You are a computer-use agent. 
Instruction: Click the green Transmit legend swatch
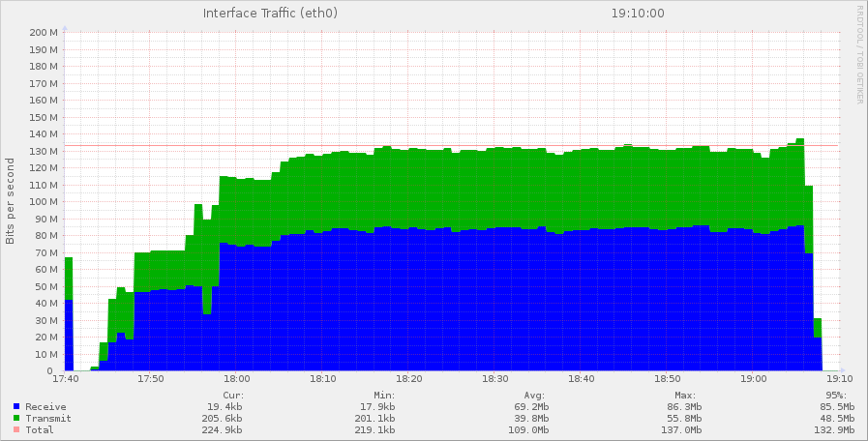[16, 419]
